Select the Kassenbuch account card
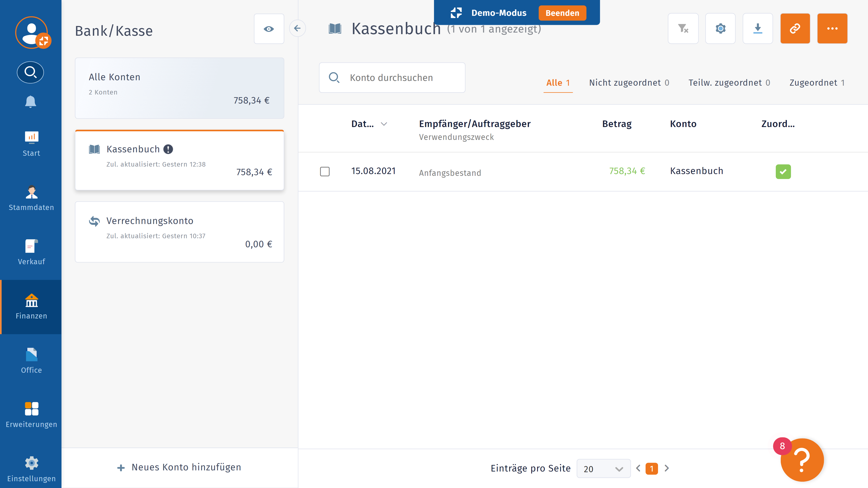 pos(179,160)
